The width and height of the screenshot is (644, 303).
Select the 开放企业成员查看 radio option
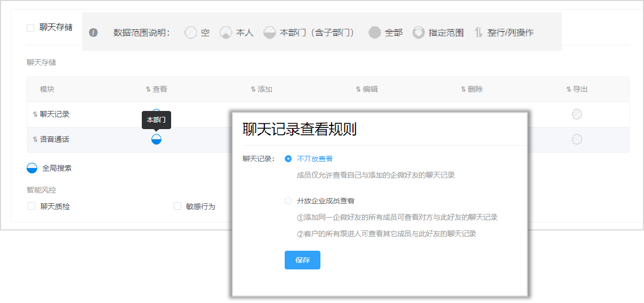[288, 201]
